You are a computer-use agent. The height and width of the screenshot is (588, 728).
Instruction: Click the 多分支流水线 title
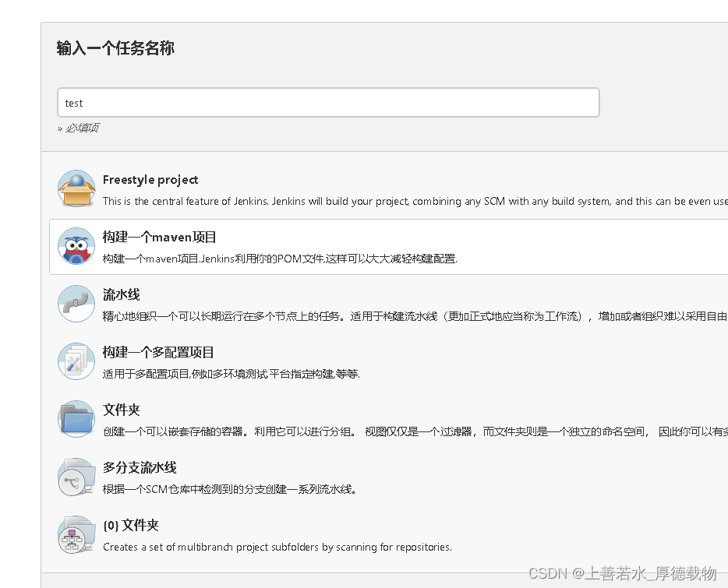click(x=140, y=467)
